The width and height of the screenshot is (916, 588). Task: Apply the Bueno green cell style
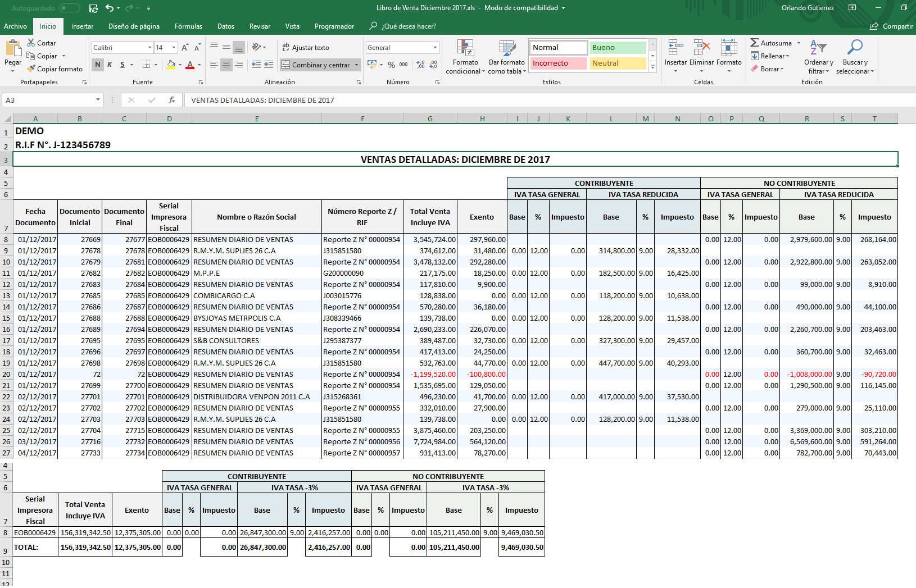[x=618, y=48]
